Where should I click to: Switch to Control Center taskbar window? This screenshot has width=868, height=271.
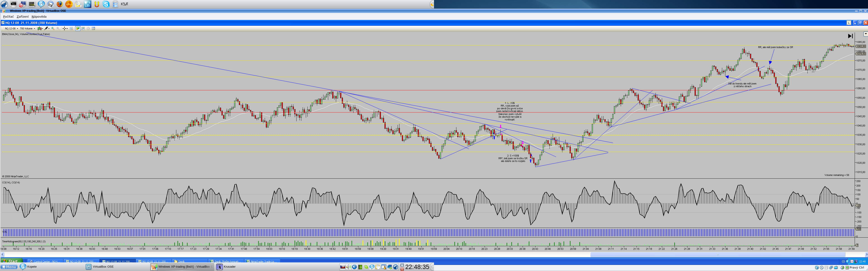[45, 261]
